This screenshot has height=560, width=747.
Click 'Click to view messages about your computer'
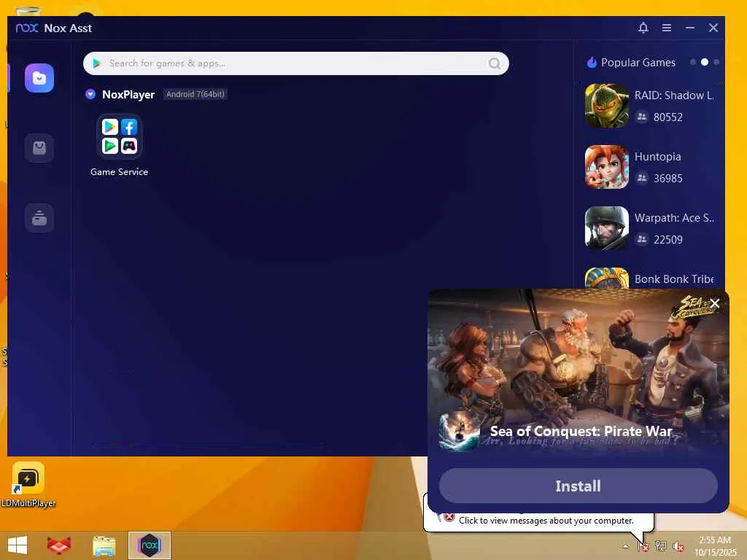(x=546, y=521)
